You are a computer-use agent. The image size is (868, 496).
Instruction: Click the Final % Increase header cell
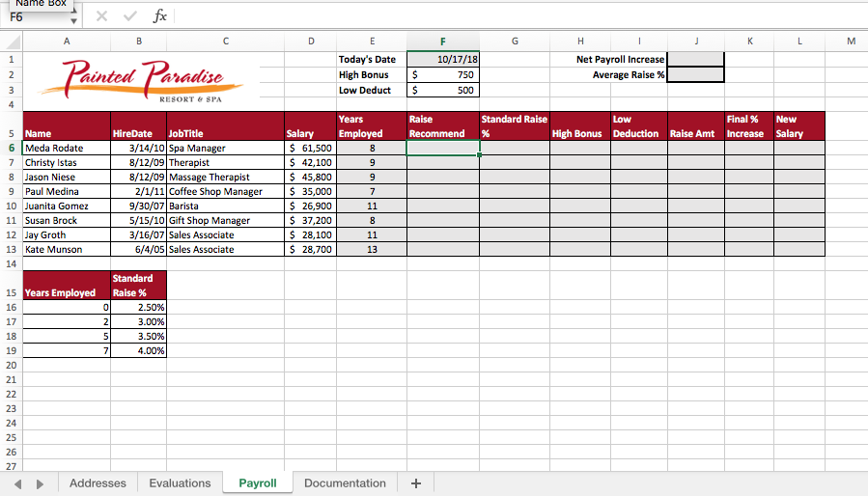749,125
